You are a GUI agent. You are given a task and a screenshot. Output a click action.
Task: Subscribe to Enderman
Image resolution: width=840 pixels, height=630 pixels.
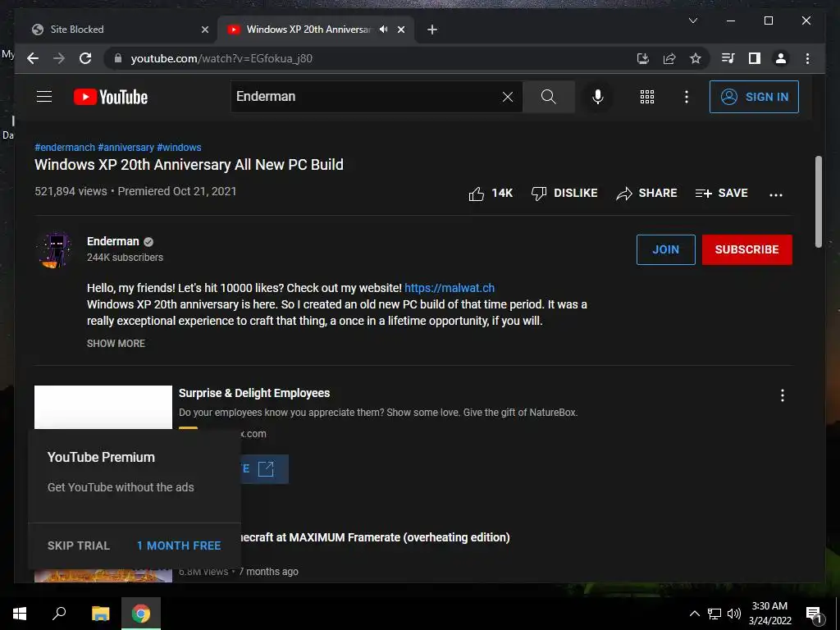tap(746, 249)
